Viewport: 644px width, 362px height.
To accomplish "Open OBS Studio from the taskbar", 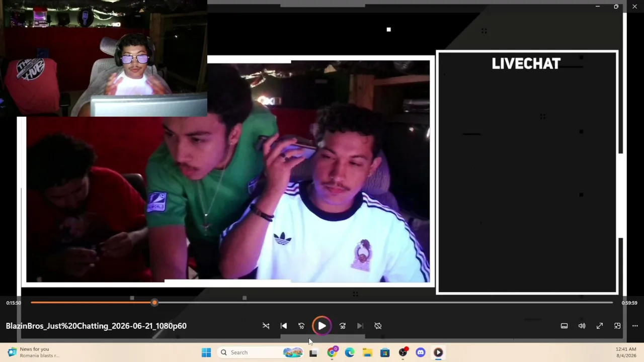I will (x=403, y=352).
